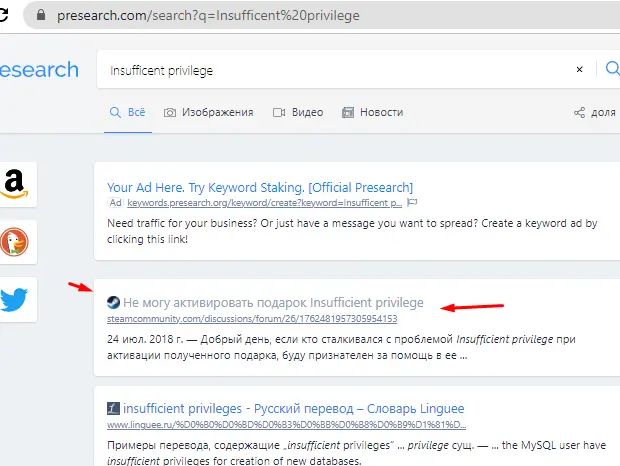Switch to the Всё results tab
This screenshot has width=620, height=466.
(128, 112)
